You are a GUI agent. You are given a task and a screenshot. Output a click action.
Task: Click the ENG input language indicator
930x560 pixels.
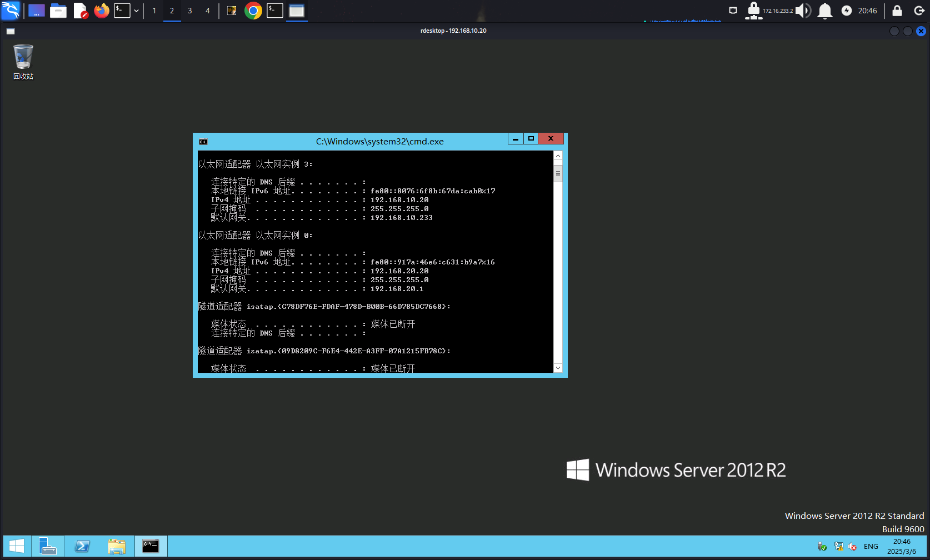[x=871, y=547]
